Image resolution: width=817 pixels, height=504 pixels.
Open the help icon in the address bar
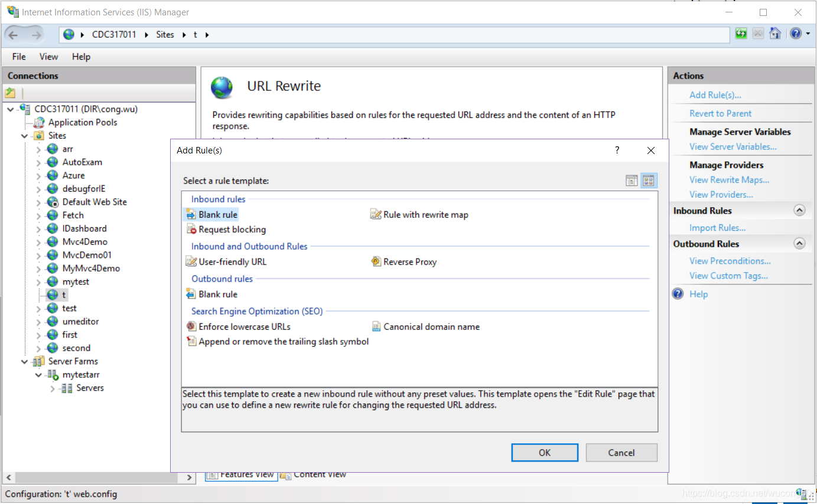click(796, 34)
